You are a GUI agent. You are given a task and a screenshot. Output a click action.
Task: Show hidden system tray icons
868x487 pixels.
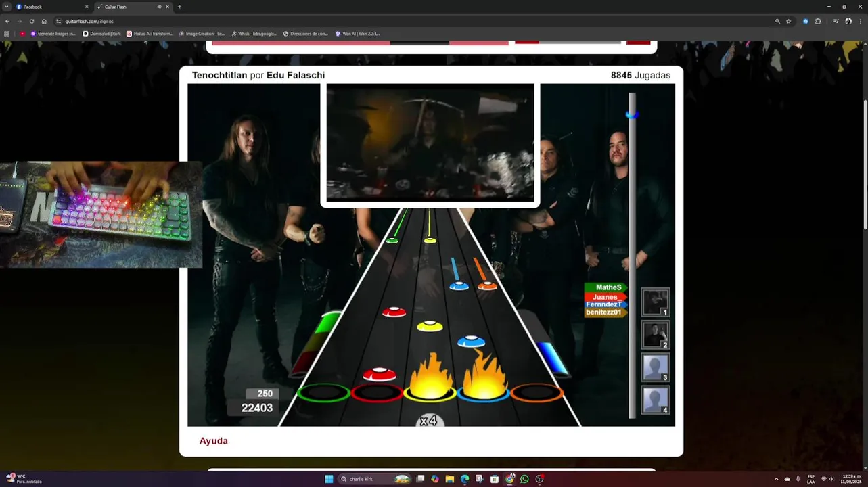tap(776, 479)
